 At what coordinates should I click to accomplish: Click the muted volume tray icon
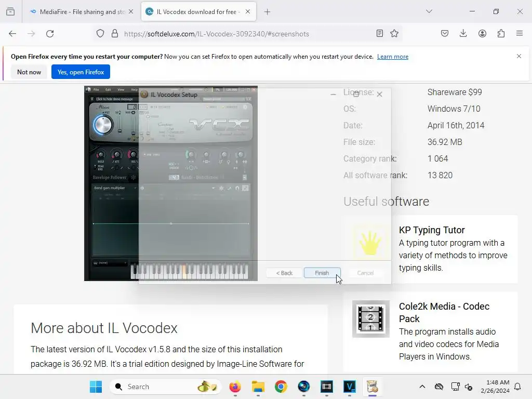469,387
